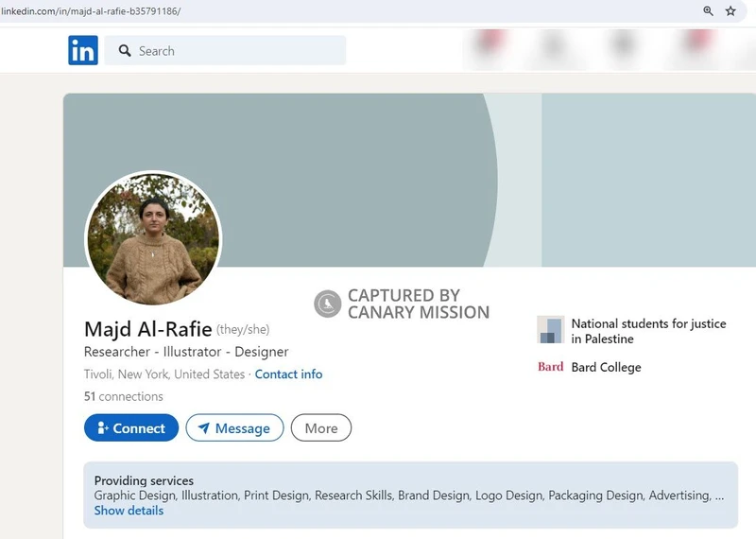The width and height of the screenshot is (756, 539).
Task: Open the More options button
Action: point(321,427)
